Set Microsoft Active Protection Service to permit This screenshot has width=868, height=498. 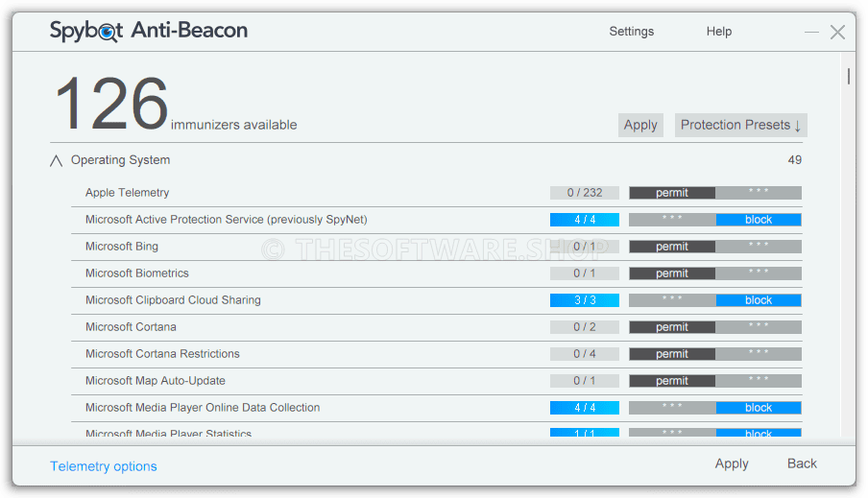672,220
